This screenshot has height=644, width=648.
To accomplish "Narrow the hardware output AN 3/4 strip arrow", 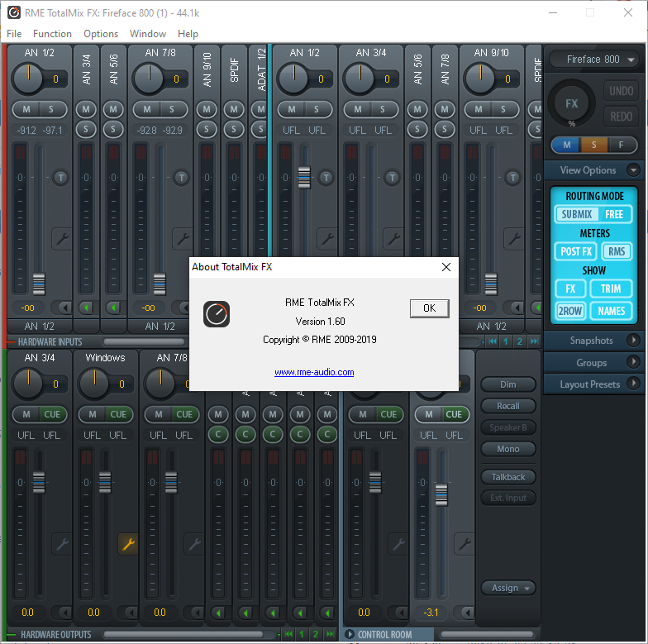I will 64,612.
